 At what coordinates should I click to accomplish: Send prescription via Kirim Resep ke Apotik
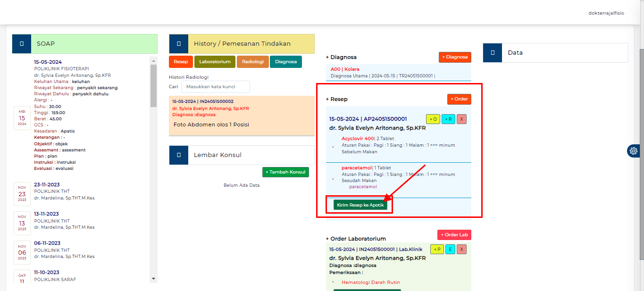[x=360, y=205]
